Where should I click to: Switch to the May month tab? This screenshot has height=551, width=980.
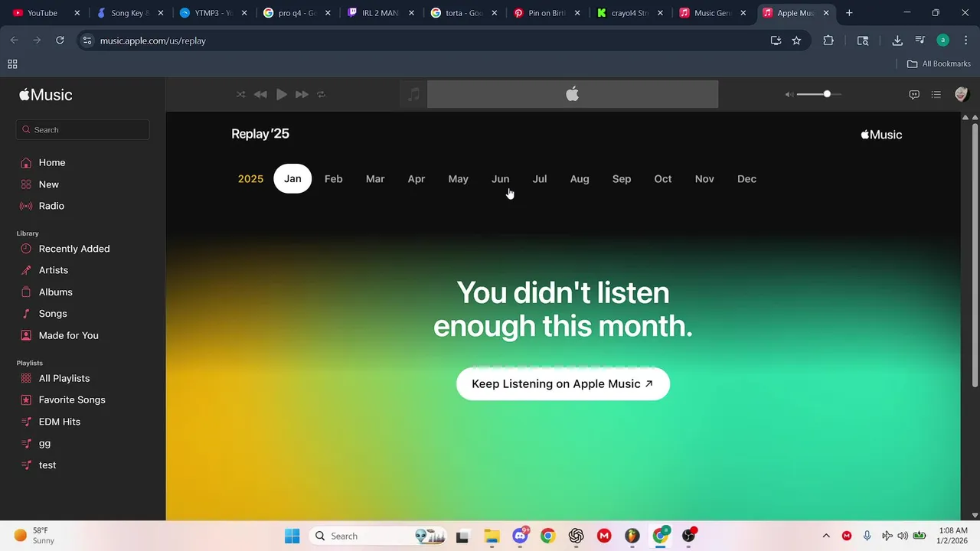pyautogui.click(x=458, y=178)
